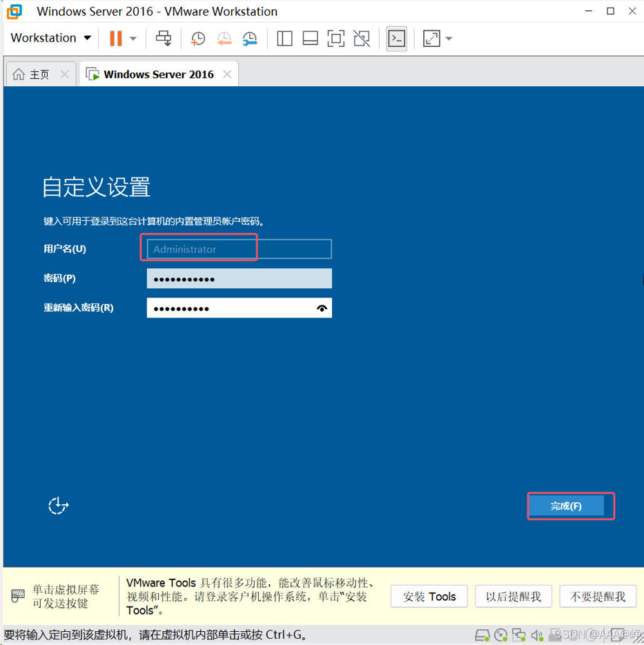Revert to the previous snapshot
The height and width of the screenshot is (645, 644).
coord(224,39)
